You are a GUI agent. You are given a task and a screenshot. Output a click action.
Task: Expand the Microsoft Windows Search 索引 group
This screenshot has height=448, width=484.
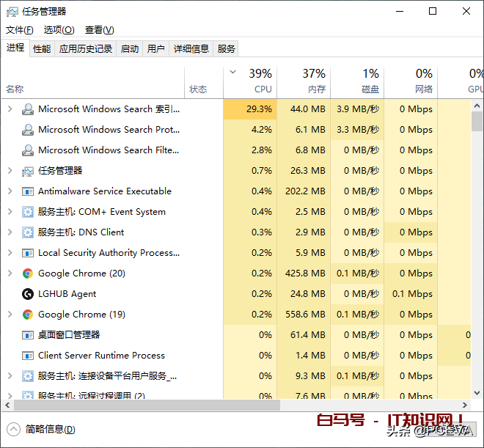pyautogui.click(x=10, y=109)
